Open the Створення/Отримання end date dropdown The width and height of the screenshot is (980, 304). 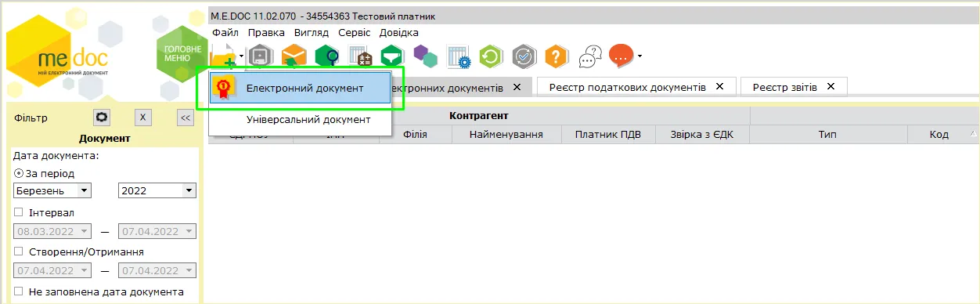point(189,270)
